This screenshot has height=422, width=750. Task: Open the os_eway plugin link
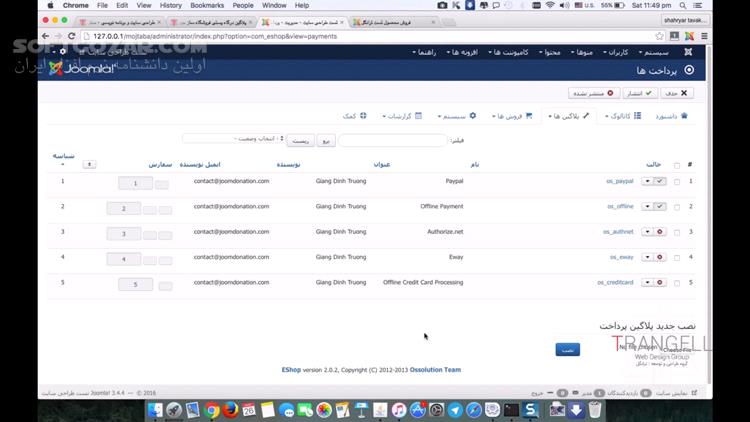(x=621, y=257)
